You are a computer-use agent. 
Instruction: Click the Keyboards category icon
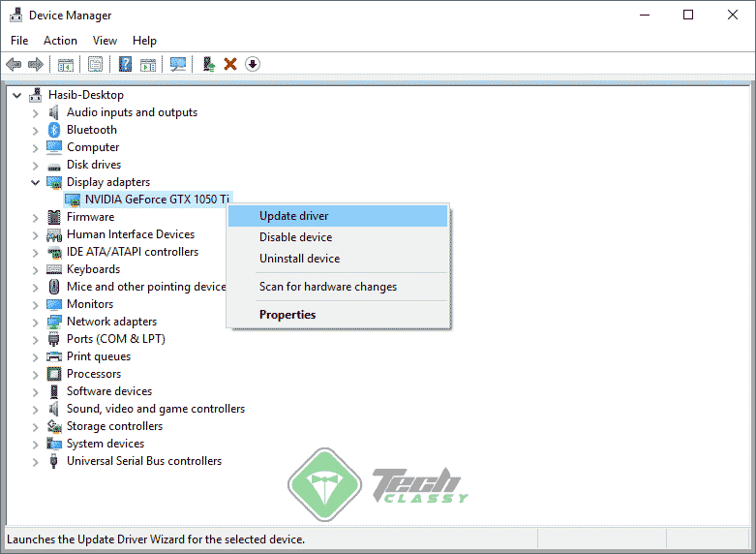coord(54,269)
